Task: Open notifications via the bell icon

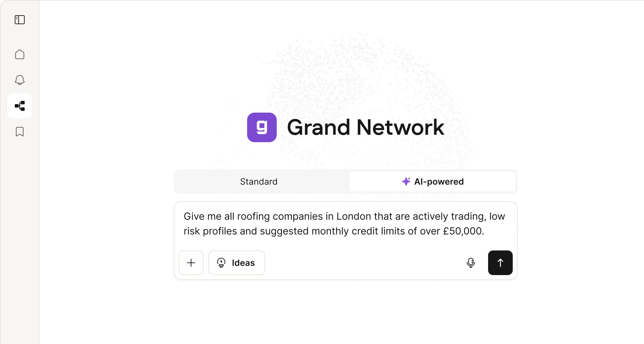Action: click(x=20, y=80)
